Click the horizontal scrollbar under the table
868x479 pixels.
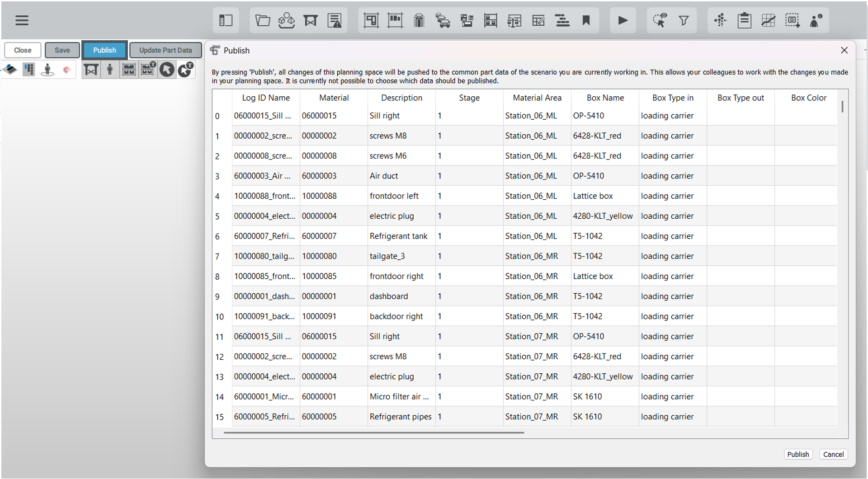374,432
